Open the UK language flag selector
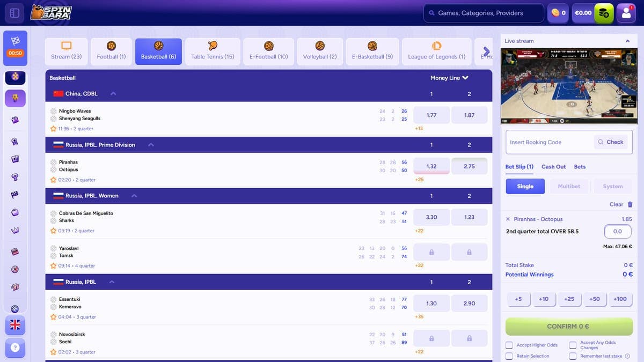 click(15, 324)
